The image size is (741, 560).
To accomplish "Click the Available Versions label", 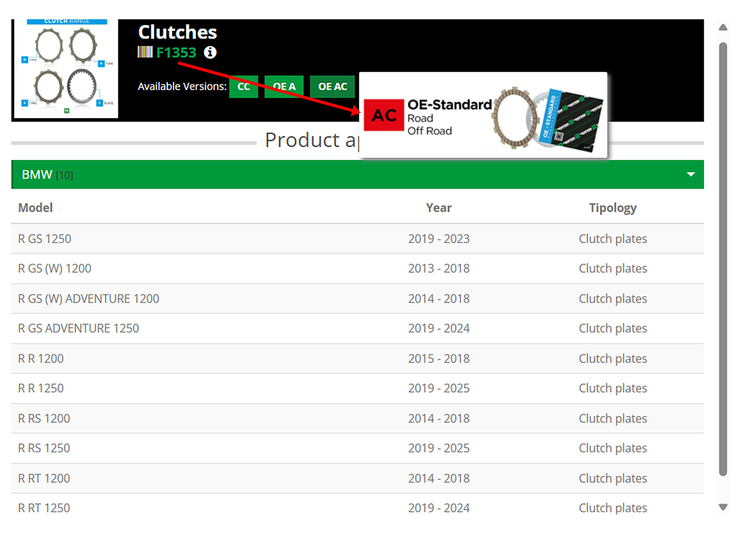I will pyautogui.click(x=182, y=87).
